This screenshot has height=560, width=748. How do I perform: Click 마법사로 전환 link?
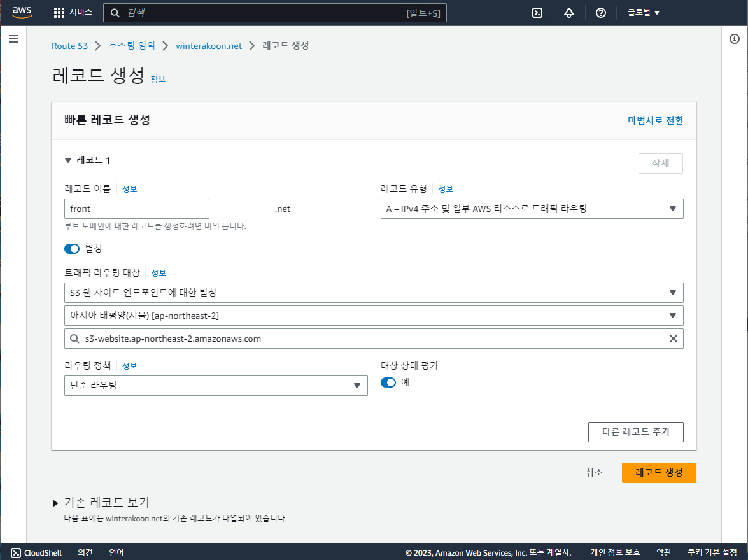pos(656,121)
